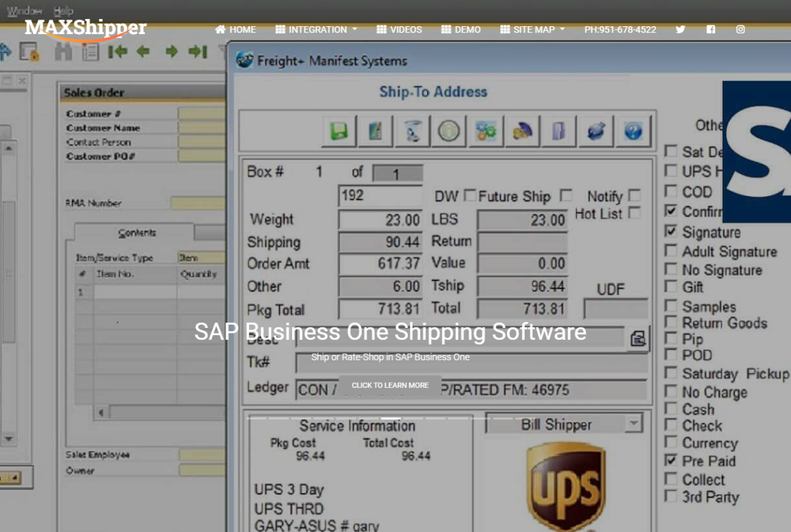Click the Click To Learn More button

pyautogui.click(x=390, y=385)
